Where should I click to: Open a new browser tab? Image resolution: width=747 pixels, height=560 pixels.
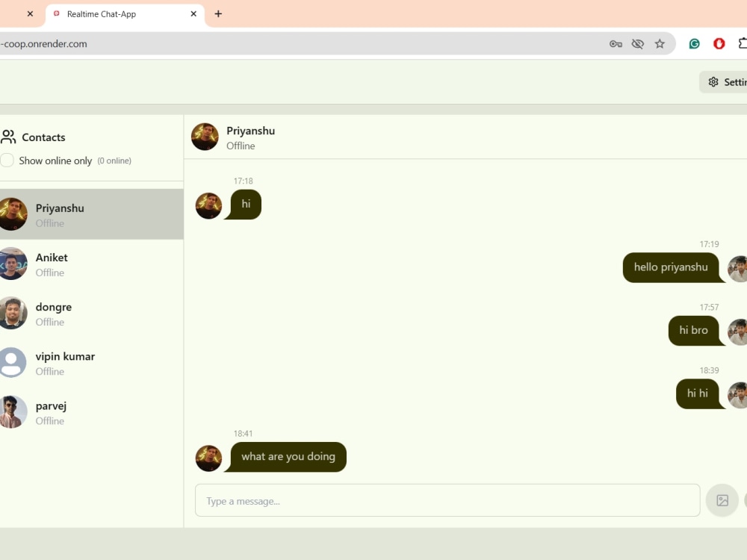[x=218, y=13]
